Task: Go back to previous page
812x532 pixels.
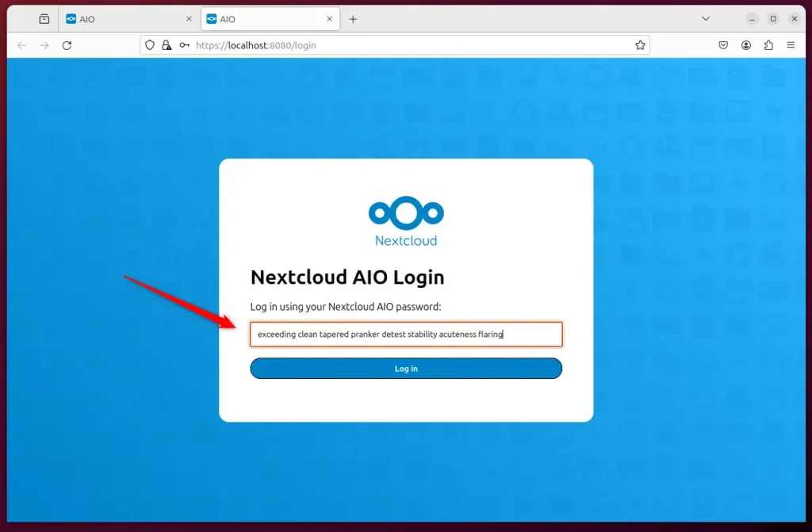Action: tap(21, 45)
